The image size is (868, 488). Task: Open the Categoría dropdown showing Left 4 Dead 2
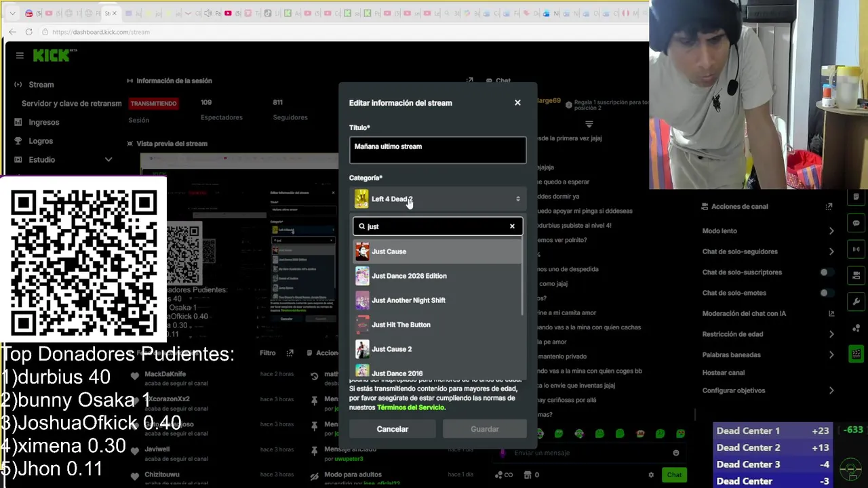[x=437, y=199]
